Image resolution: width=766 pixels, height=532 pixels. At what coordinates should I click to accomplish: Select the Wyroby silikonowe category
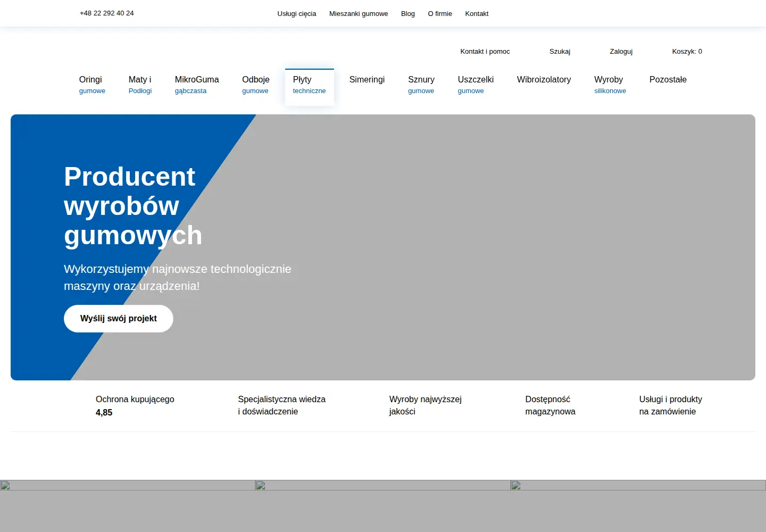click(610, 85)
